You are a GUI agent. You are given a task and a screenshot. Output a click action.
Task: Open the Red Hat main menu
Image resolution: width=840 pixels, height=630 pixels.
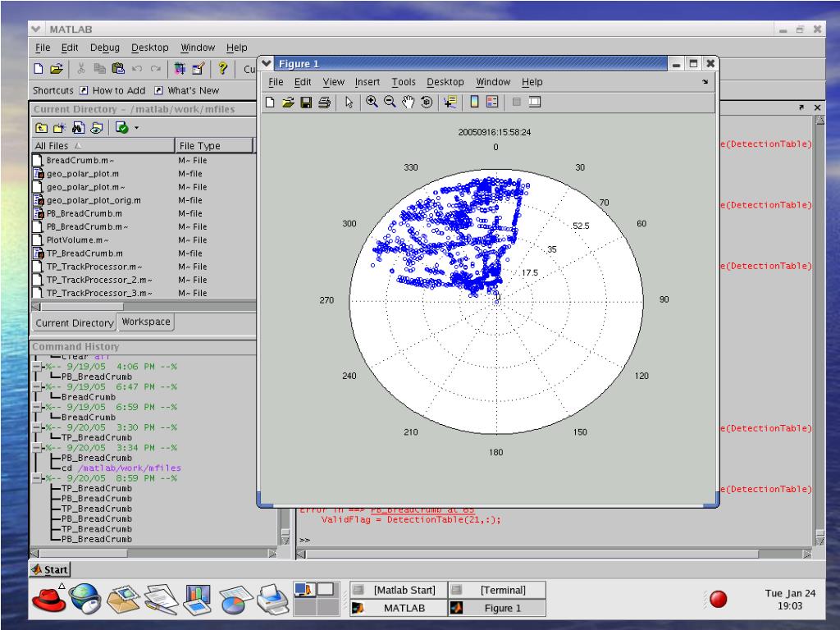48,598
